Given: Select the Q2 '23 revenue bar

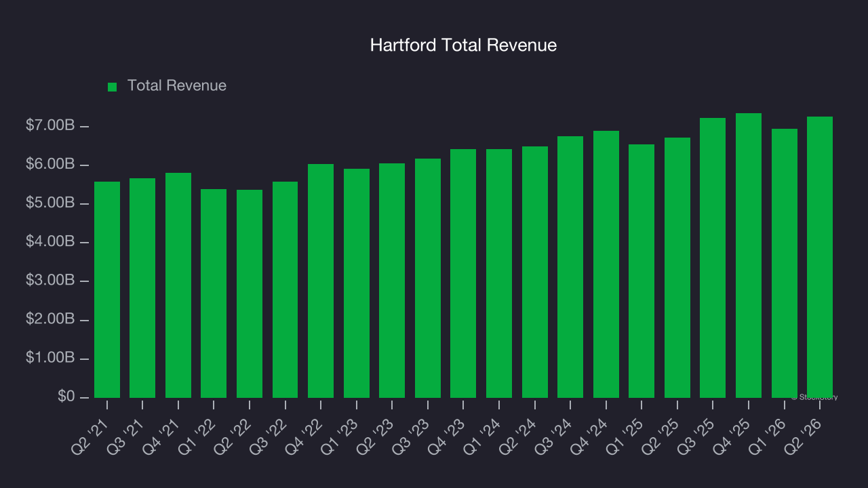Looking at the screenshot, I should pyautogui.click(x=392, y=281).
